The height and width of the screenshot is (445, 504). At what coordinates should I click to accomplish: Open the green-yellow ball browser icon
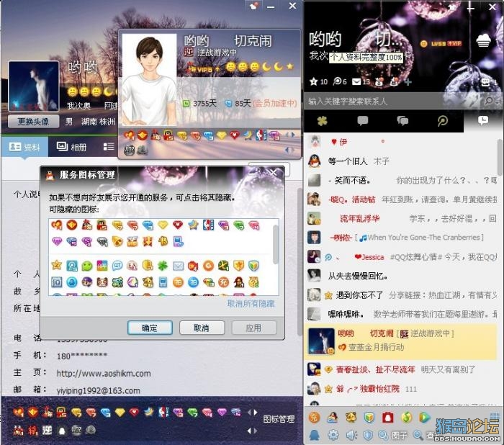406,418
